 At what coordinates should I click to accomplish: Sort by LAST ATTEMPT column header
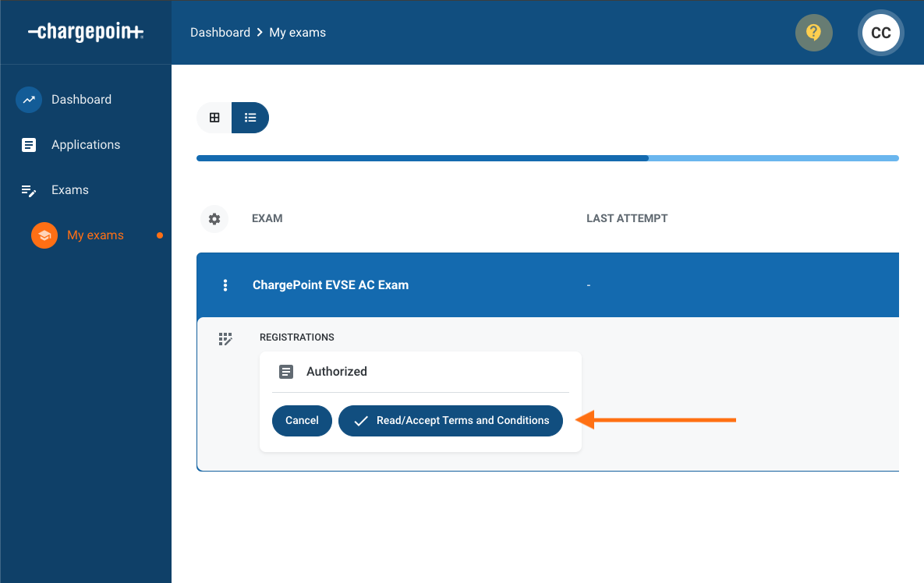tap(627, 218)
